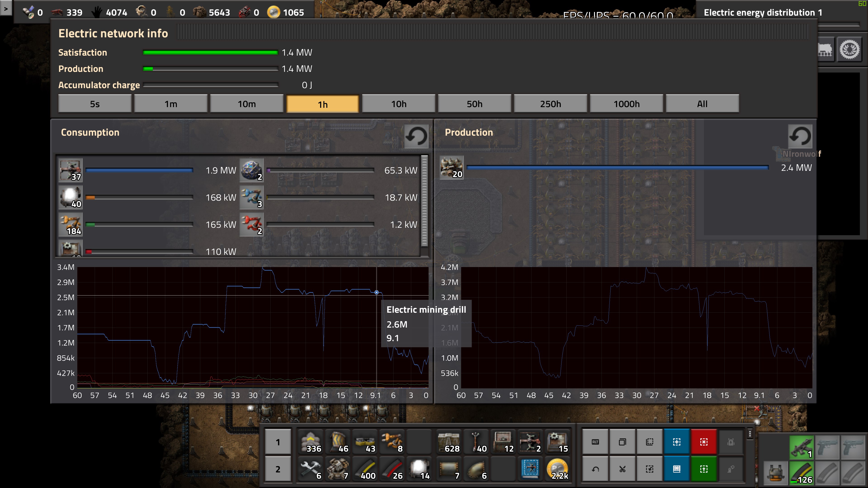This screenshot has width=868, height=488.
Task: Activate the copy shortcut tool
Action: tap(622, 442)
